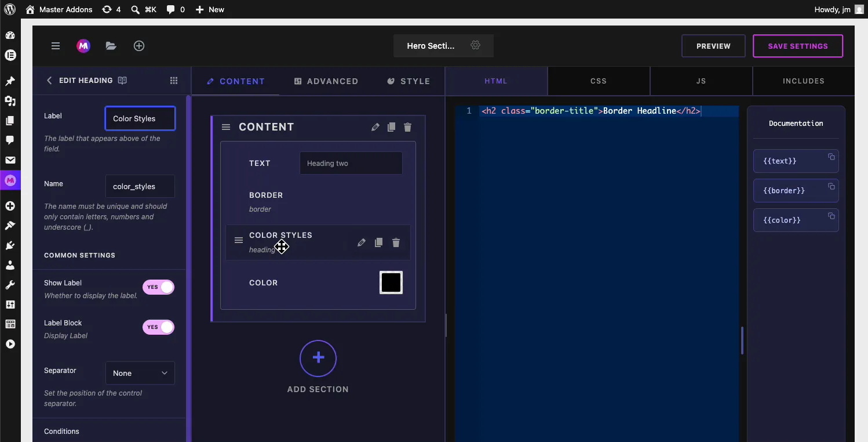Open the Howdy, jm account menu
Viewport: 868px width, 442px height.
tap(839, 9)
